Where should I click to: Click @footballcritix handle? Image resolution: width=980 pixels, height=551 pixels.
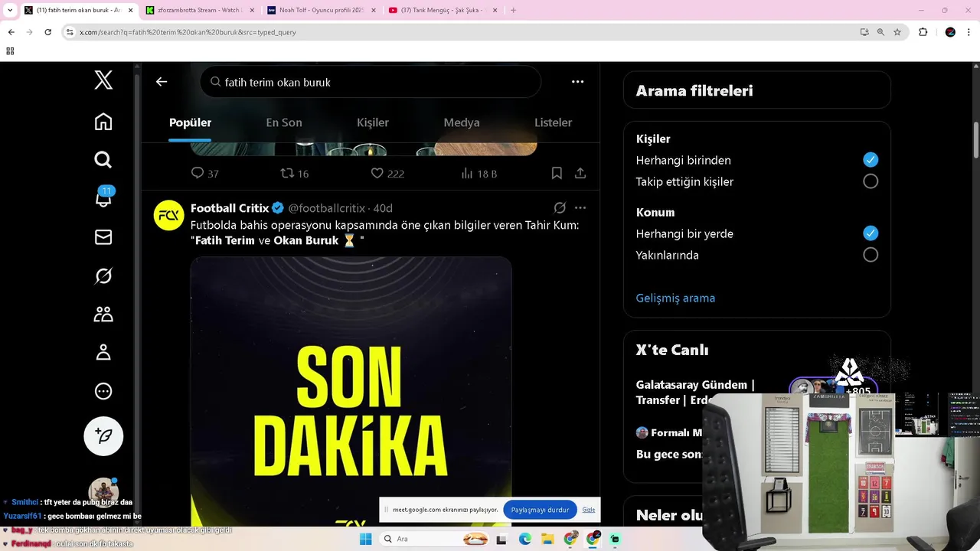pyautogui.click(x=327, y=208)
